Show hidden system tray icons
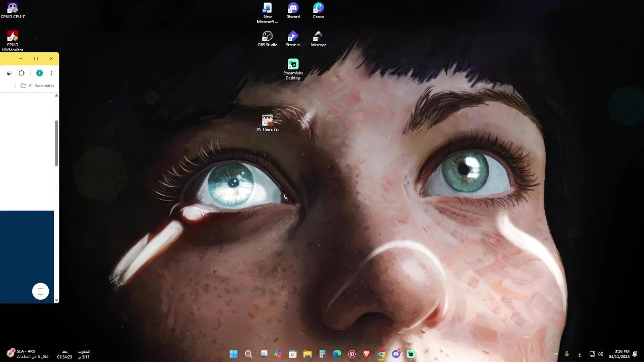The width and height of the screenshot is (644, 362). 556,354
